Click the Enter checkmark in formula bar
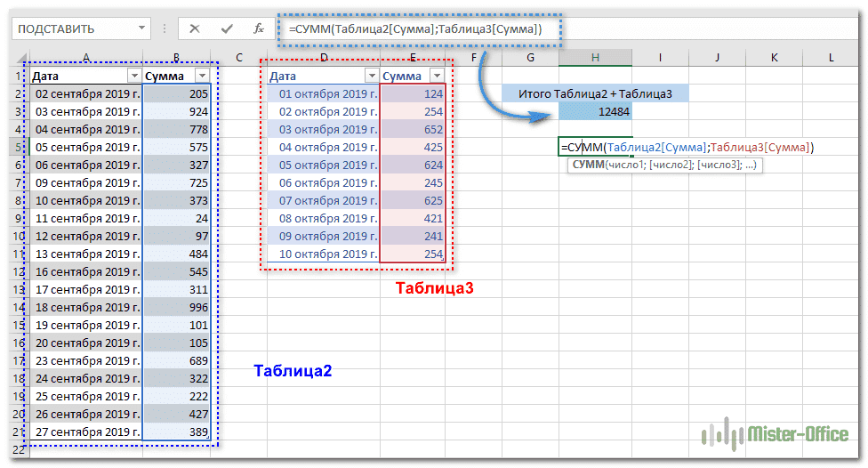 [x=227, y=28]
